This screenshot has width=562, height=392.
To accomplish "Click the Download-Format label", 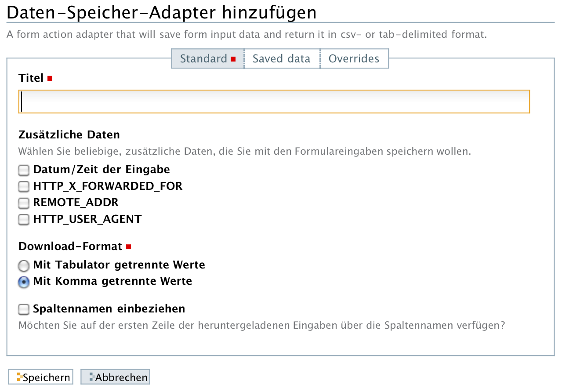I will [x=70, y=246].
